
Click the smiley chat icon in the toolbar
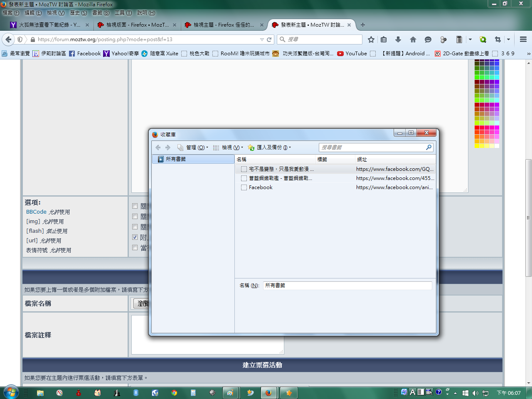(428, 39)
